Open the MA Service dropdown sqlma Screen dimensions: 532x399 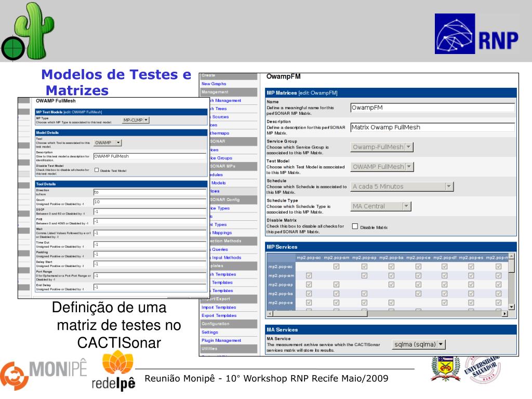coord(419,344)
